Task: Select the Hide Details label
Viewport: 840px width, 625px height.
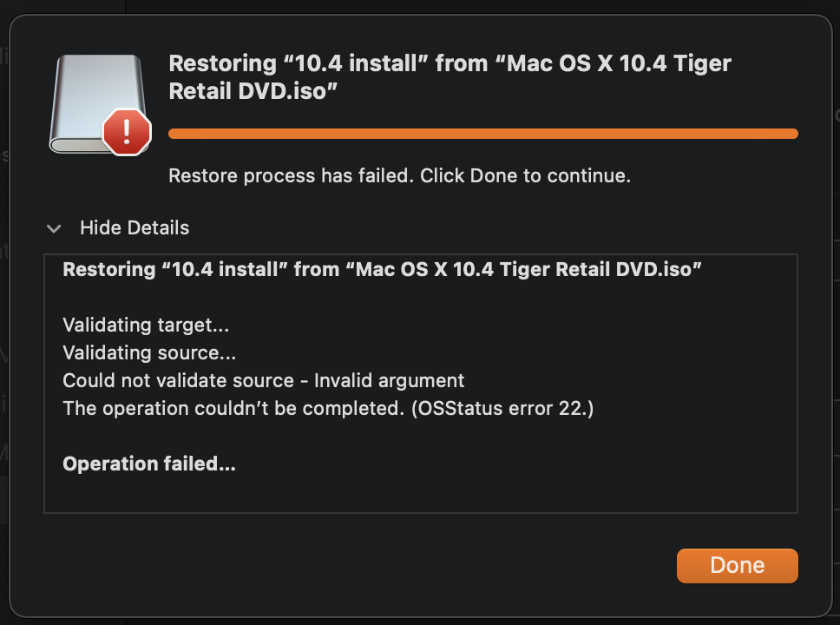Action: (135, 227)
